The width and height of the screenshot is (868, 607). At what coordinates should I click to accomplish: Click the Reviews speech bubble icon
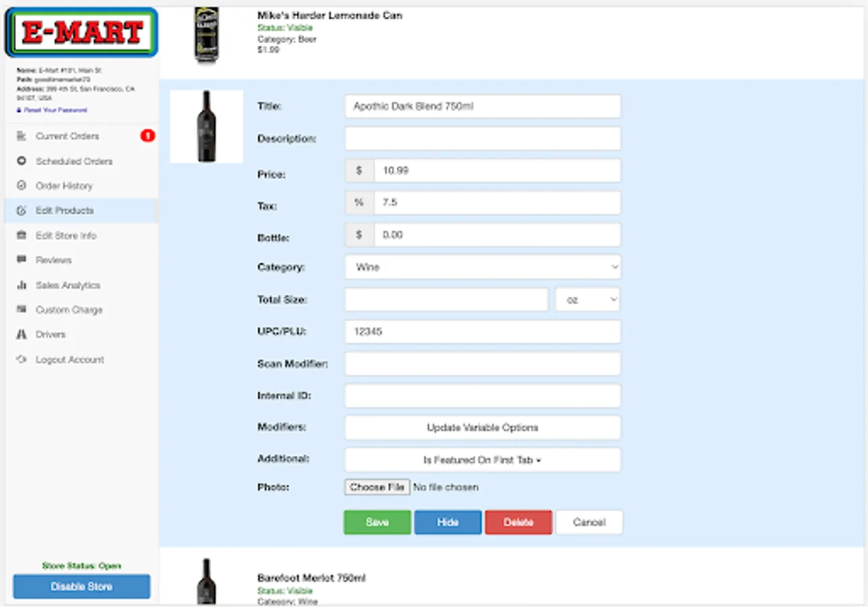click(x=21, y=260)
